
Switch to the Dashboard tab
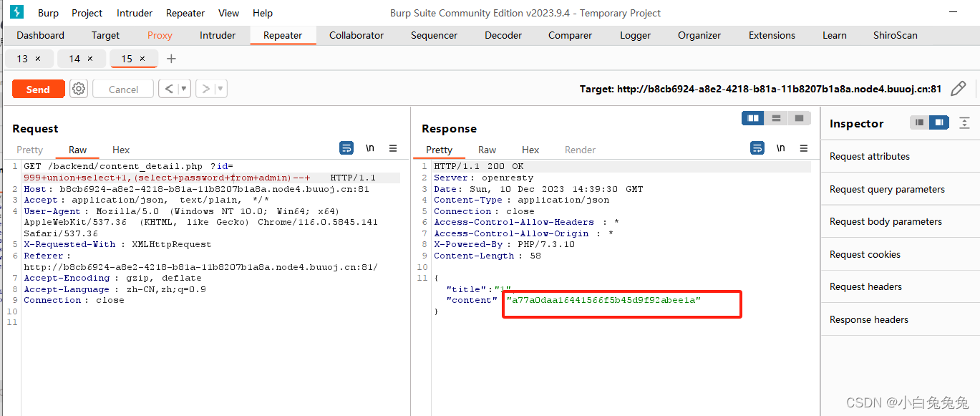[40, 35]
